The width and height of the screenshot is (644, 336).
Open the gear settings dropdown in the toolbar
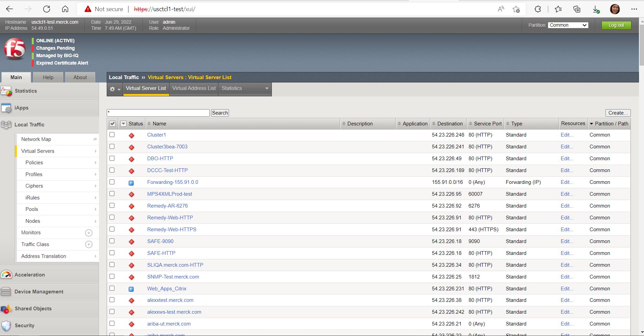click(x=114, y=89)
